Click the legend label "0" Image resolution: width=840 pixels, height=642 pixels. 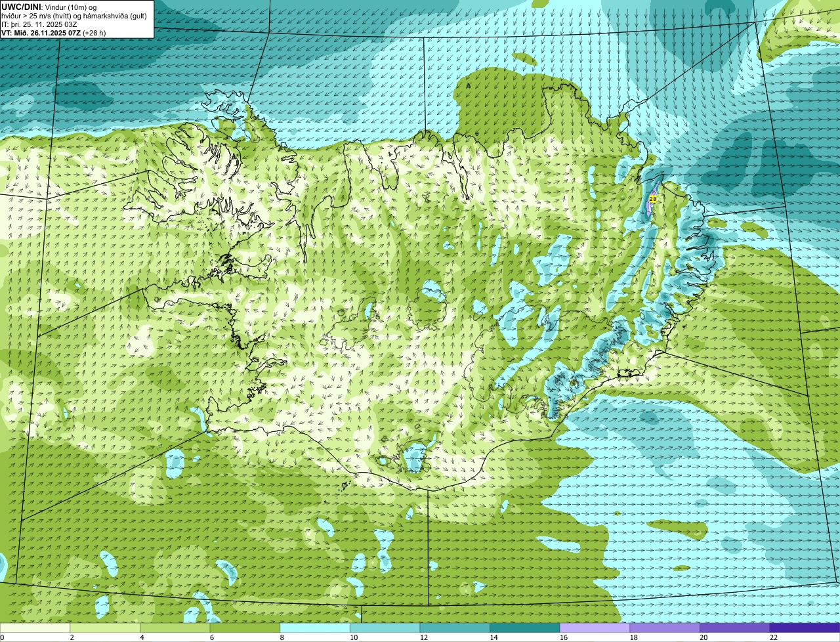click(2, 637)
